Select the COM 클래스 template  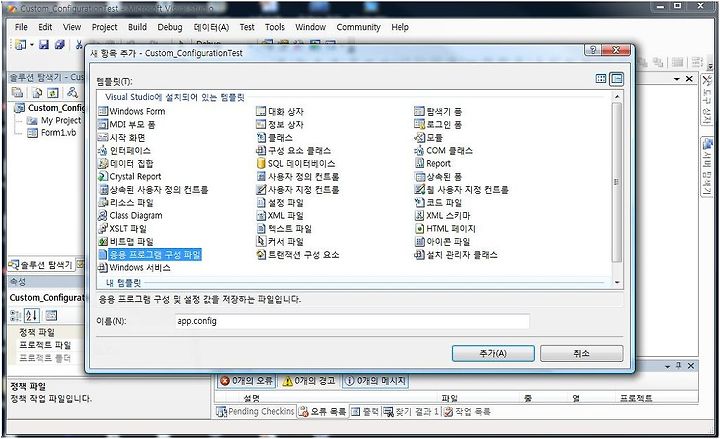[443, 150]
